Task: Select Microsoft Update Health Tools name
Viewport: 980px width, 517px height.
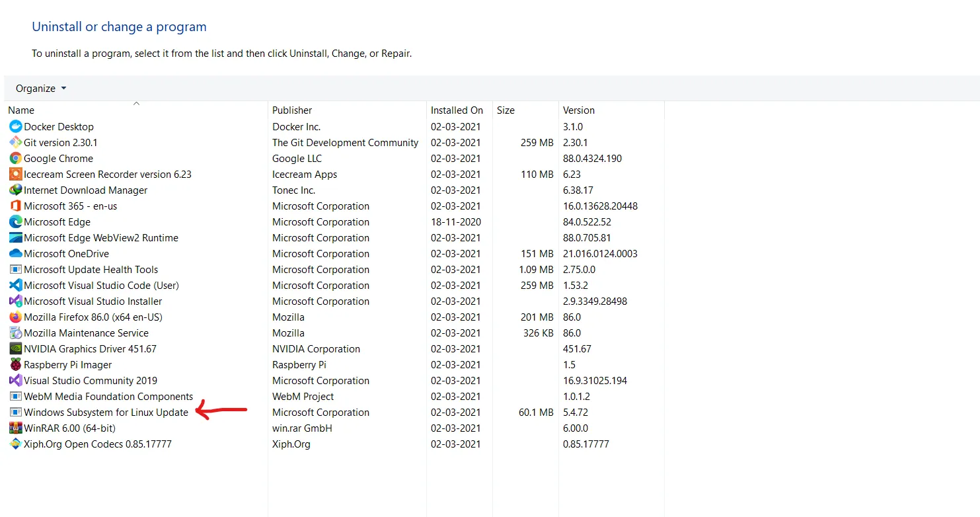Action: 91,269
